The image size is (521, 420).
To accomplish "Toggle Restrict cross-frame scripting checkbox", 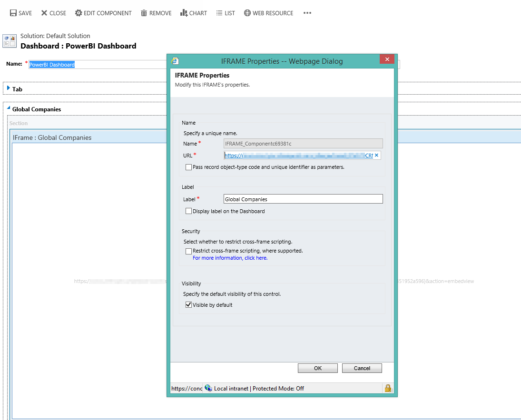I will click(x=189, y=251).
